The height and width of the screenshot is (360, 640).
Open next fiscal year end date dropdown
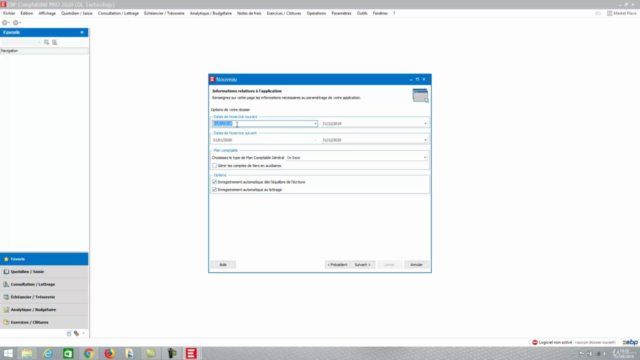425,140
